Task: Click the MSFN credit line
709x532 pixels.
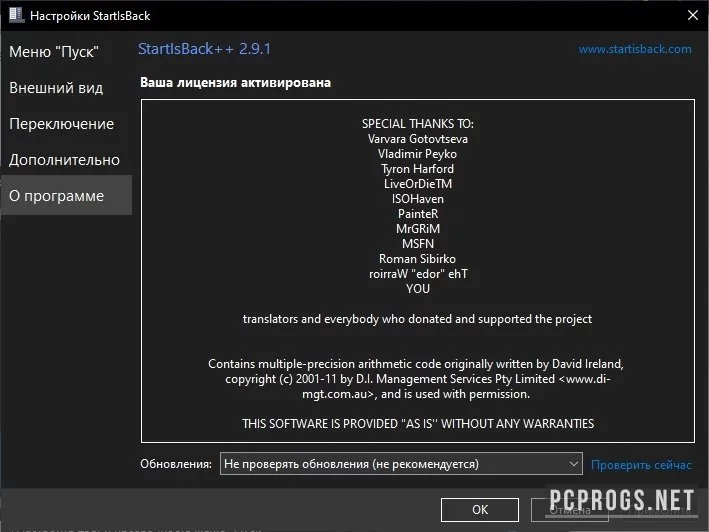Action: (418, 244)
